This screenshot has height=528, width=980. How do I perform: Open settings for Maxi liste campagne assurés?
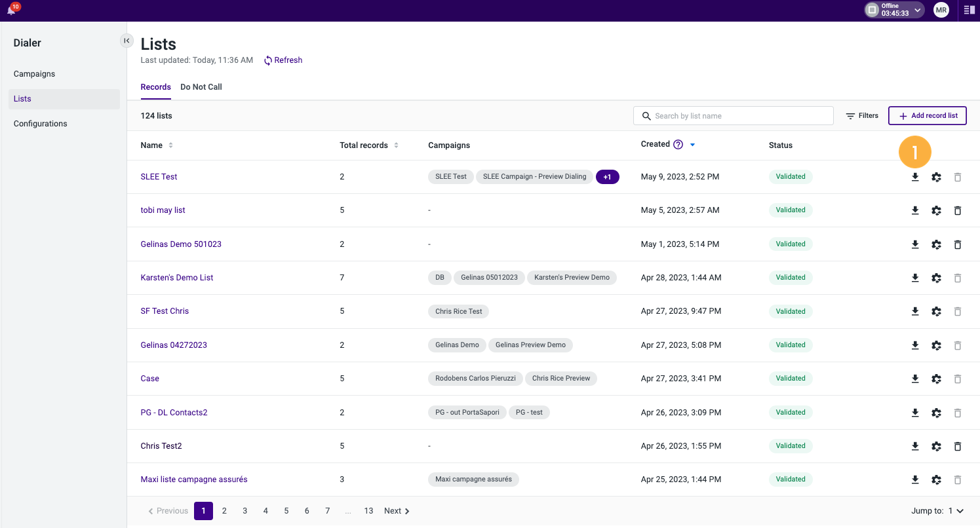[936, 480]
